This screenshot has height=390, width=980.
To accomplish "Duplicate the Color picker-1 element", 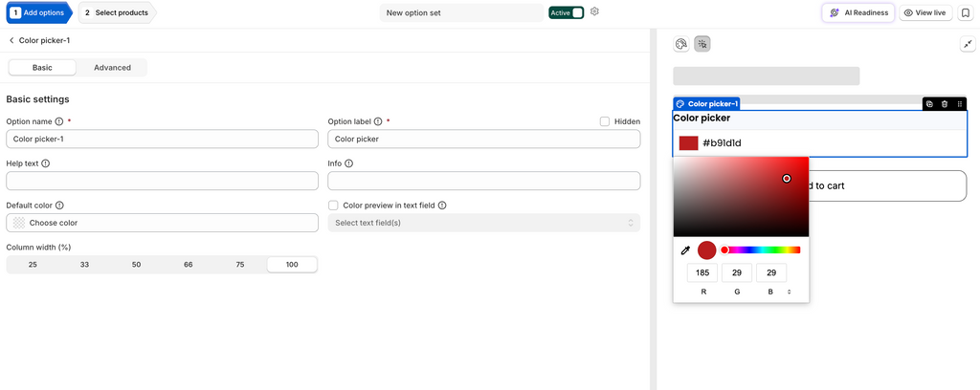I will point(929,104).
